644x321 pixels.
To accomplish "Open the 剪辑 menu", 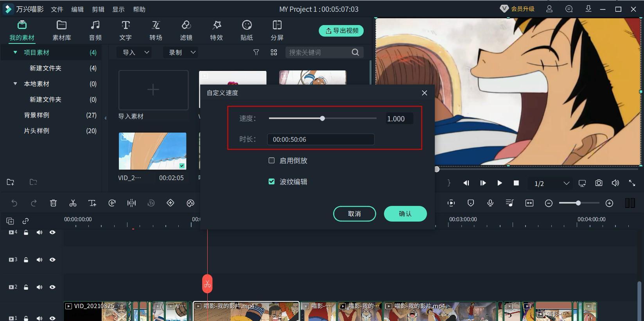I will (x=98, y=9).
